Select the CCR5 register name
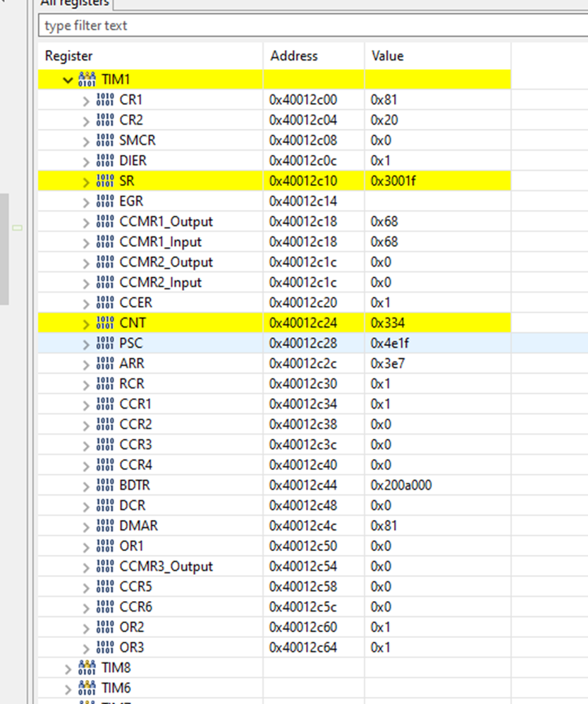Screen dimensions: 588x704 point(135,586)
